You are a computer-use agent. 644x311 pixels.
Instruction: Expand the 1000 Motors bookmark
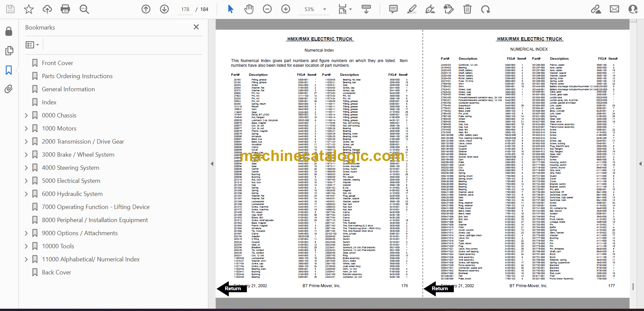pyautogui.click(x=26, y=128)
